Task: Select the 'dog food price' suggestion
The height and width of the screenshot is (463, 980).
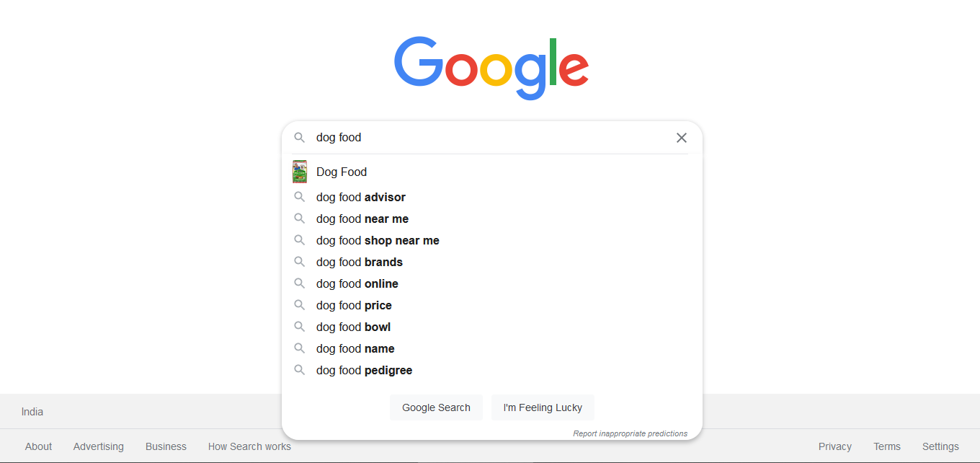Action: click(354, 305)
